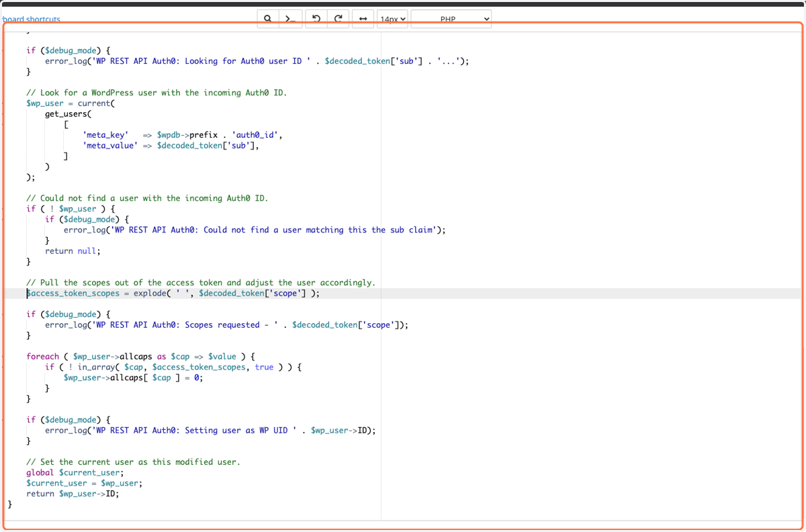The width and height of the screenshot is (806, 532).
Task: Redo the last edit
Action: tap(338, 19)
